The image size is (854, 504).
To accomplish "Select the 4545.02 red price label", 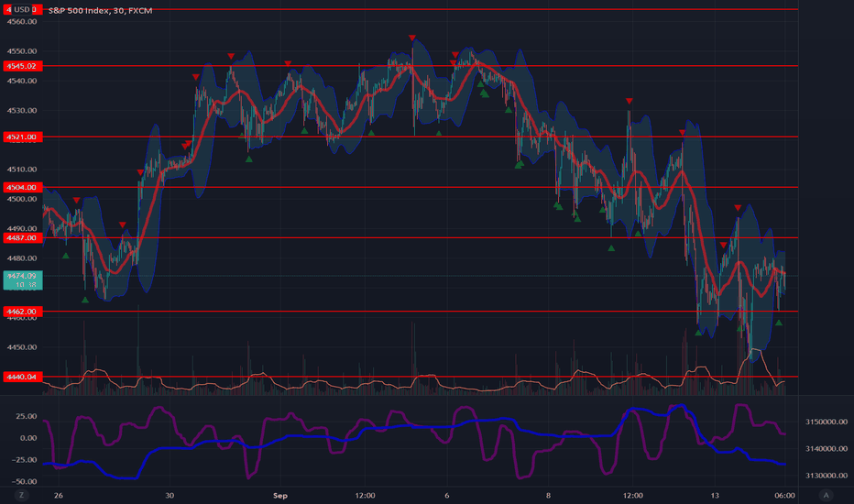I will 22,66.
